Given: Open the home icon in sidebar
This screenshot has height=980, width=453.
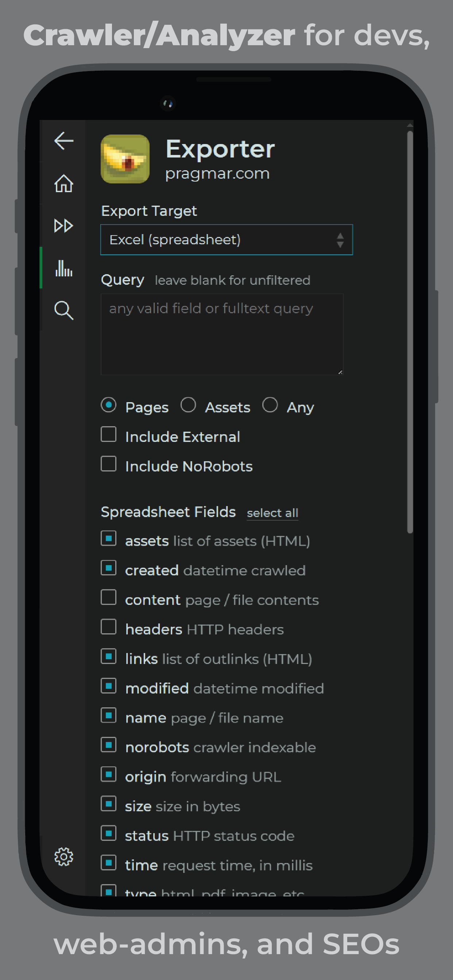Looking at the screenshot, I should click(63, 183).
